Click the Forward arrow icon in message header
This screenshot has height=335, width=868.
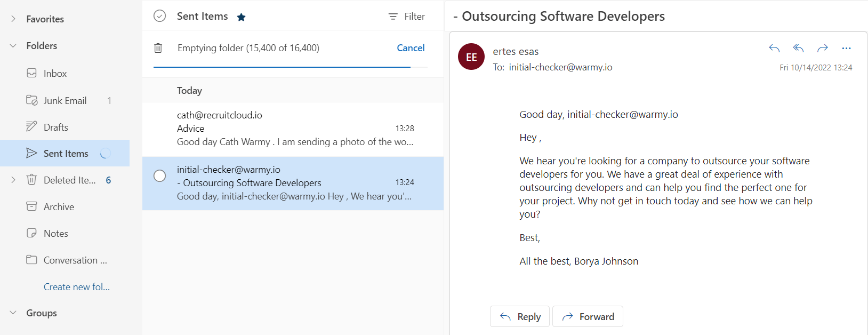click(823, 49)
